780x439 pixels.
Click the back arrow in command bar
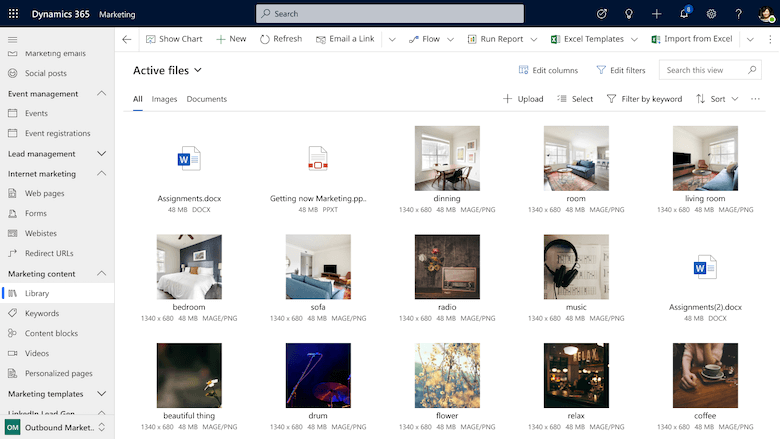tap(127, 39)
